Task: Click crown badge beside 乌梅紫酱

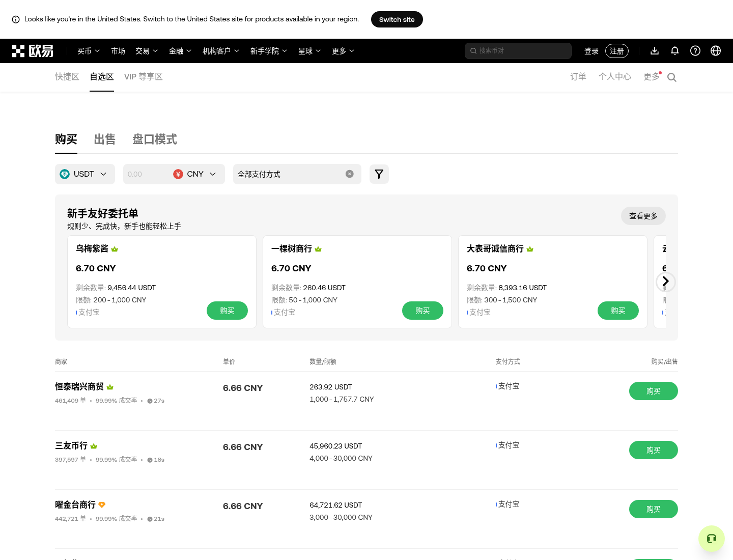Action: 115,249
